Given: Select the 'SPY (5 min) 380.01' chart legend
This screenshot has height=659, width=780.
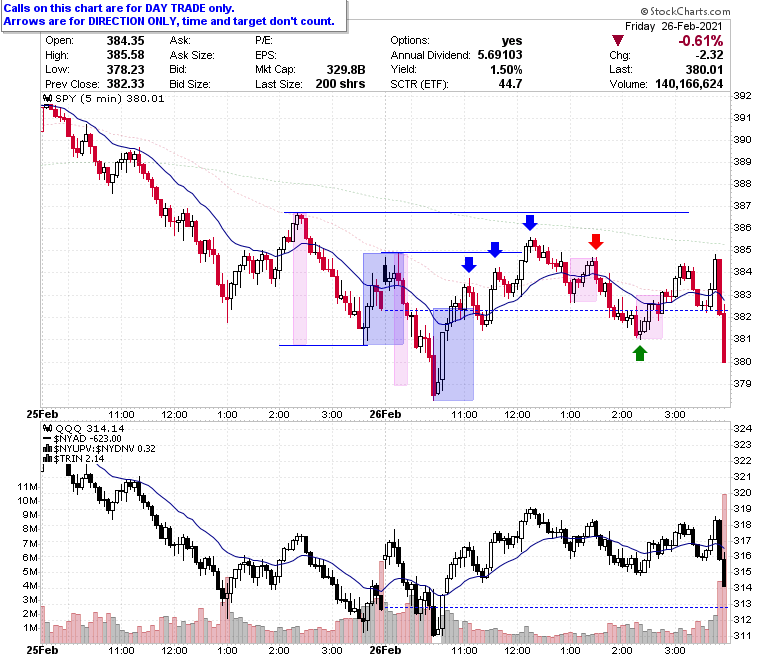Looking at the screenshot, I should [109, 98].
